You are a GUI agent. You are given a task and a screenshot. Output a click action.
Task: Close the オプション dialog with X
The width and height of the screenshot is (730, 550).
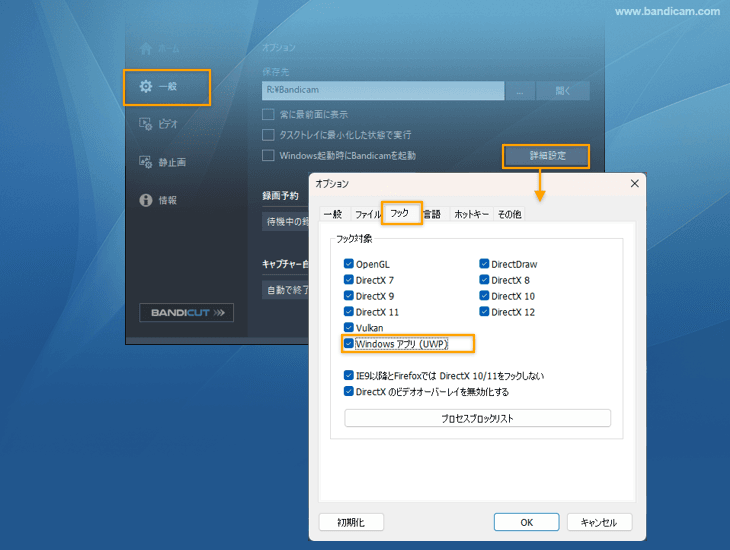tap(635, 183)
